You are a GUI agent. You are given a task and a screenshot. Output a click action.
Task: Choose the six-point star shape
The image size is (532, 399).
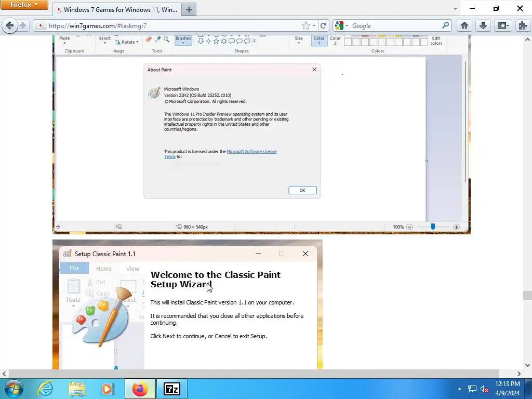pos(223,41)
